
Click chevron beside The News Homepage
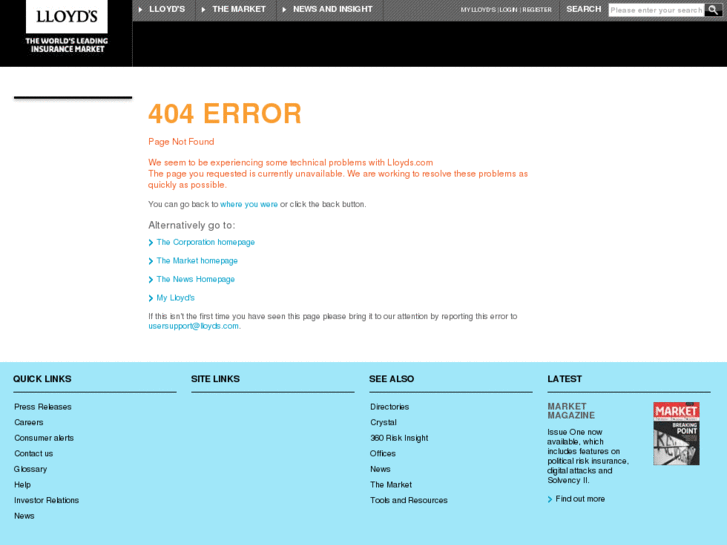(x=151, y=280)
